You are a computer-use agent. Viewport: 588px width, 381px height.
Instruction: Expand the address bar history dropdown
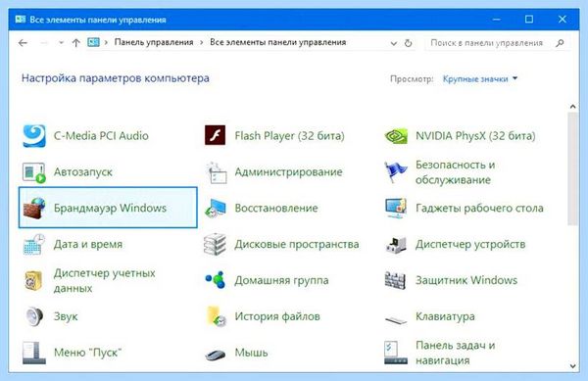(394, 43)
